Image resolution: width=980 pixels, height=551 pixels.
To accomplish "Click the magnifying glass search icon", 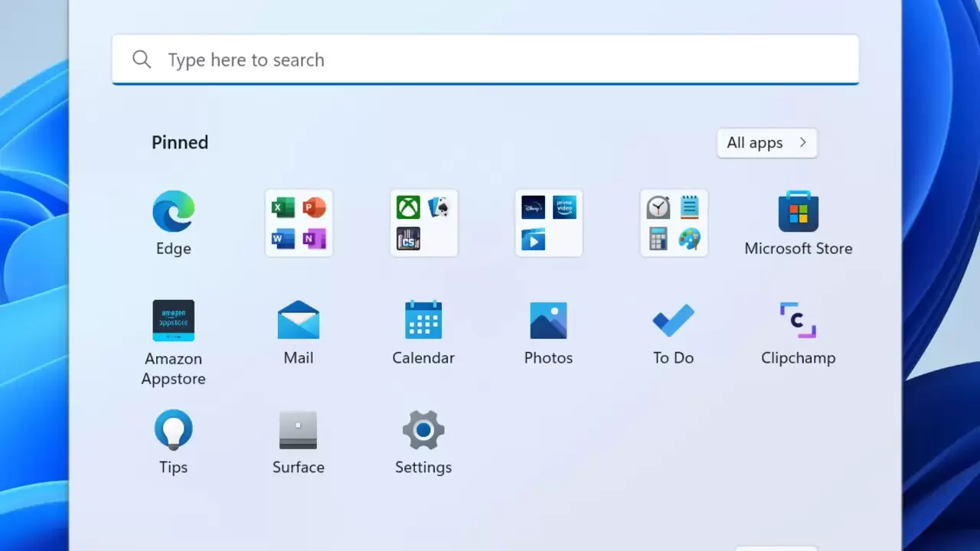I will coord(142,60).
